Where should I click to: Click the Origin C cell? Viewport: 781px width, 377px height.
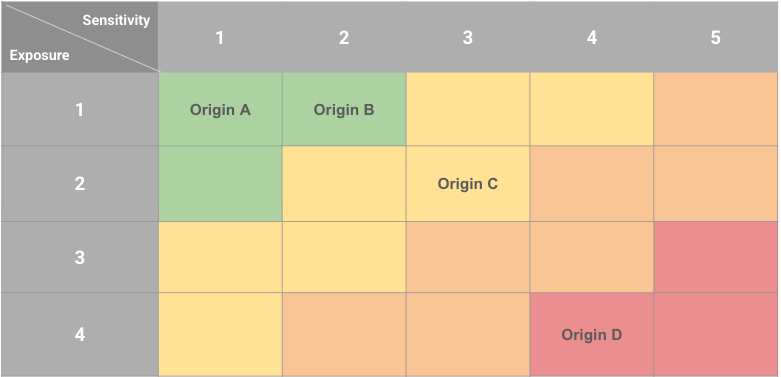tap(468, 184)
